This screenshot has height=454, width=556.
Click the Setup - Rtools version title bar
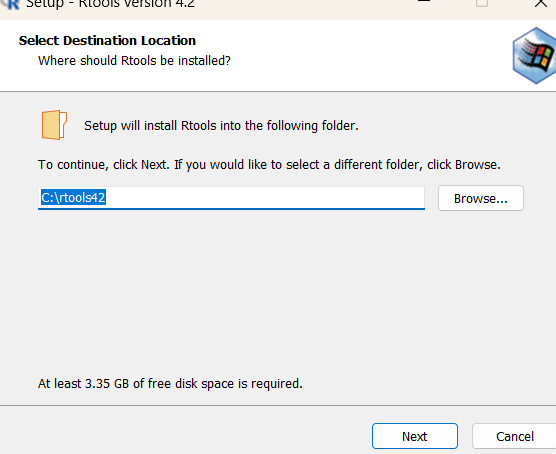tap(111, 4)
